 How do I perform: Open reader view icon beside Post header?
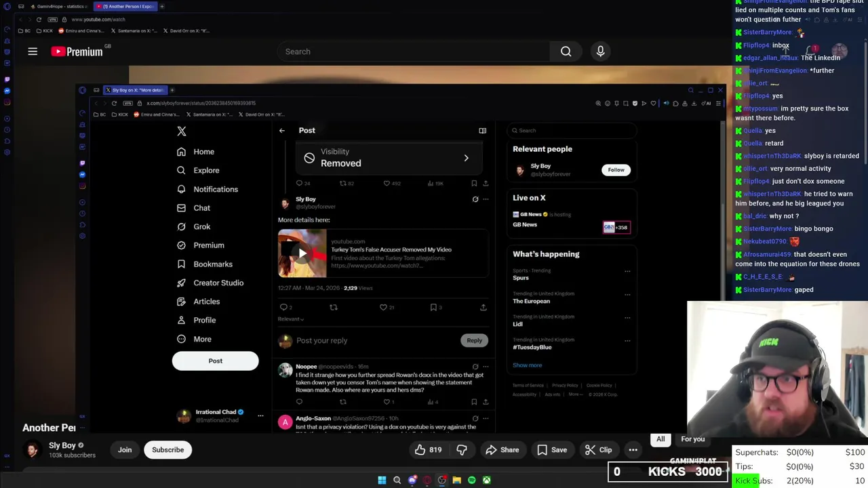point(482,131)
